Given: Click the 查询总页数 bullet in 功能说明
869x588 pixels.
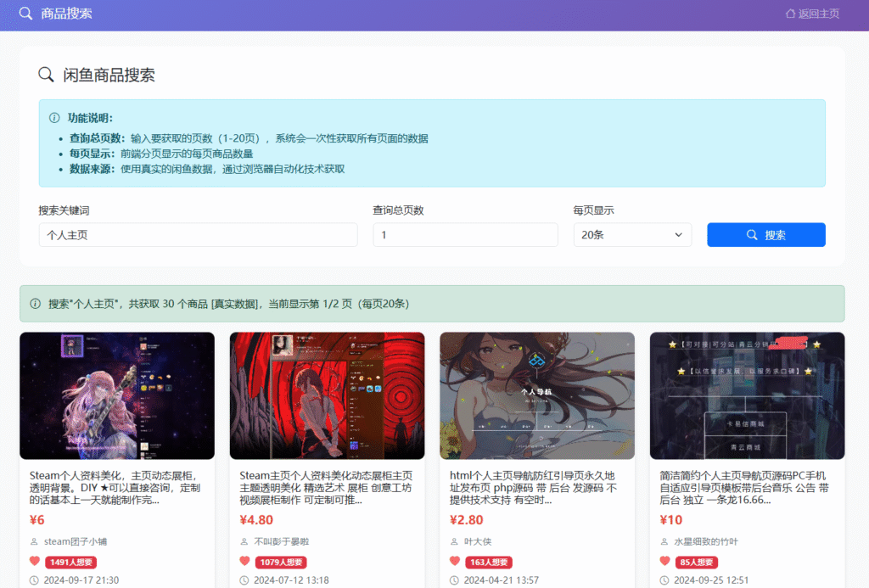Looking at the screenshot, I should pyautogui.click(x=249, y=138).
